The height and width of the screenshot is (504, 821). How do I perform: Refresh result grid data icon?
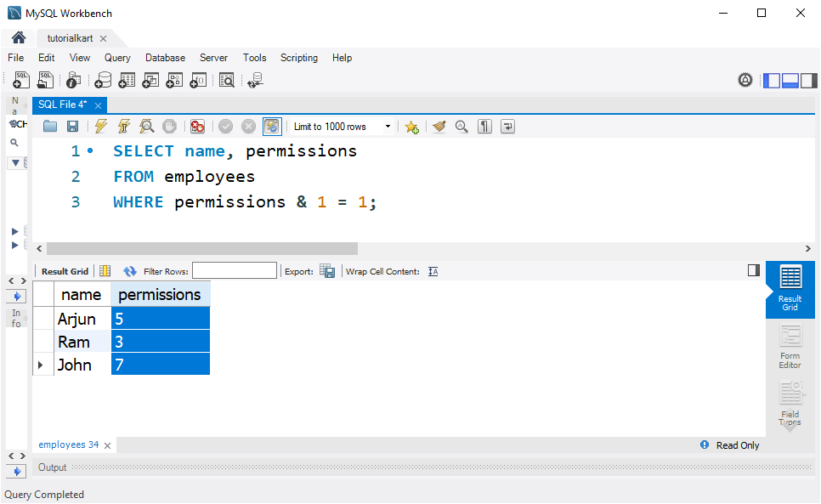point(129,271)
